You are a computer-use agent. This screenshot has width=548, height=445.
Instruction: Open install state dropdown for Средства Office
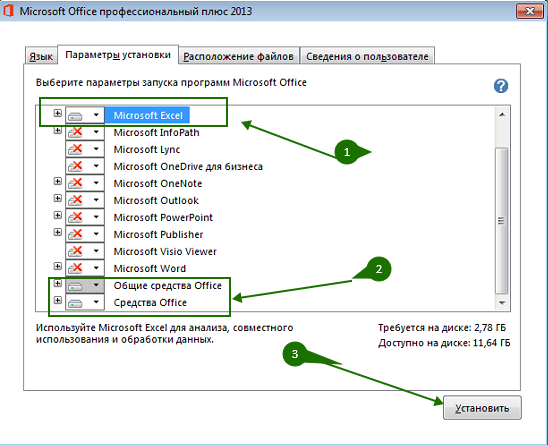coord(85,302)
